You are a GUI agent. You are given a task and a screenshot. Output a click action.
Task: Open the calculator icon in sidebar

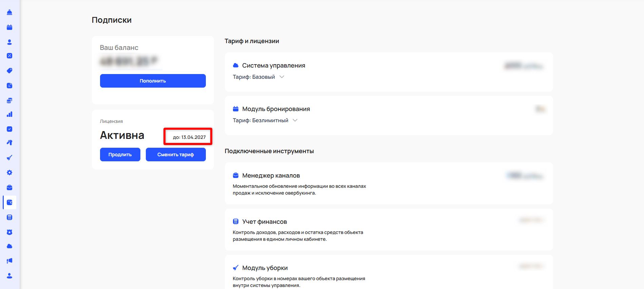(9, 217)
